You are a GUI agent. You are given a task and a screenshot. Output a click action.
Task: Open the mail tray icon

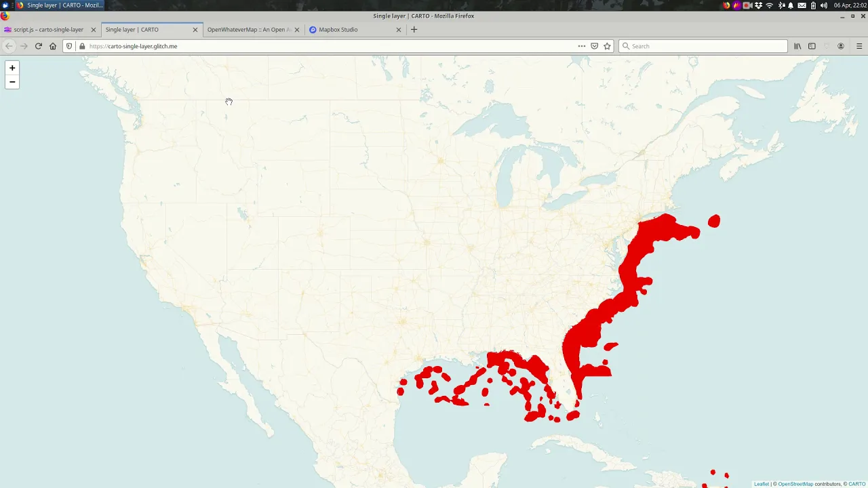(802, 5)
